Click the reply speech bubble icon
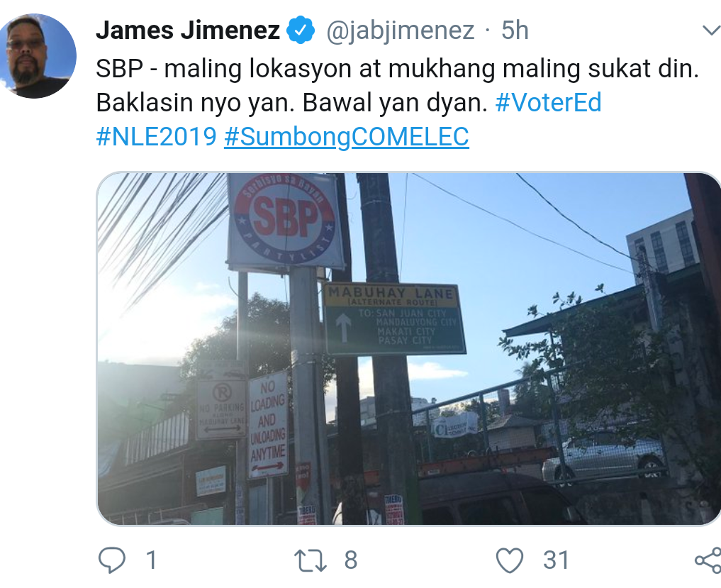The width and height of the screenshot is (721, 588). pos(112,560)
